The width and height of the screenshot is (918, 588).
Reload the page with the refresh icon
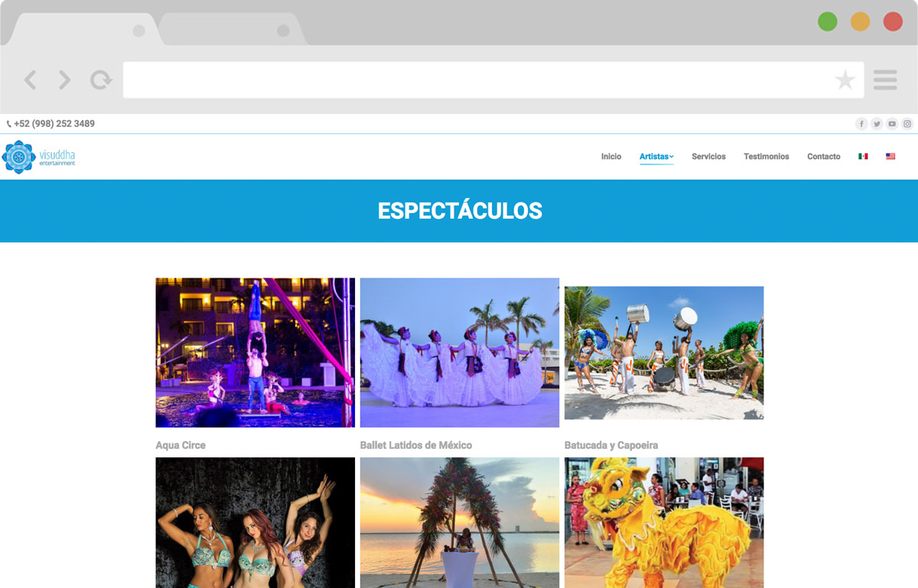(x=101, y=80)
